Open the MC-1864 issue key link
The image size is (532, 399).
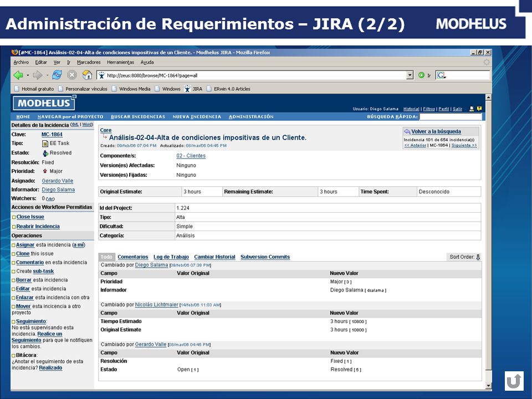pos(52,135)
